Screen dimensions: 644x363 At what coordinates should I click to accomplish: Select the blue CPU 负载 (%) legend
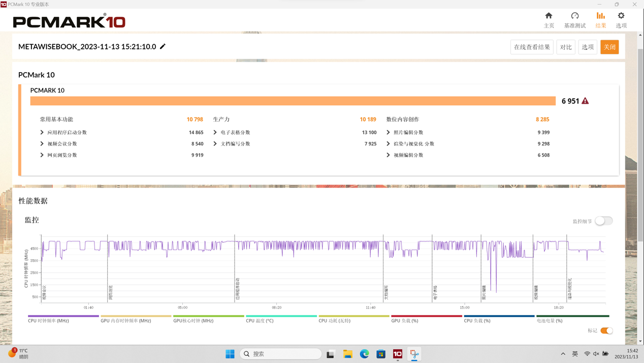[499, 319]
